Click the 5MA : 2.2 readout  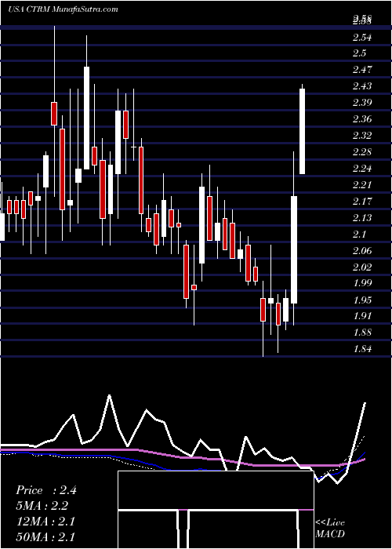pyautogui.click(x=42, y=506)
